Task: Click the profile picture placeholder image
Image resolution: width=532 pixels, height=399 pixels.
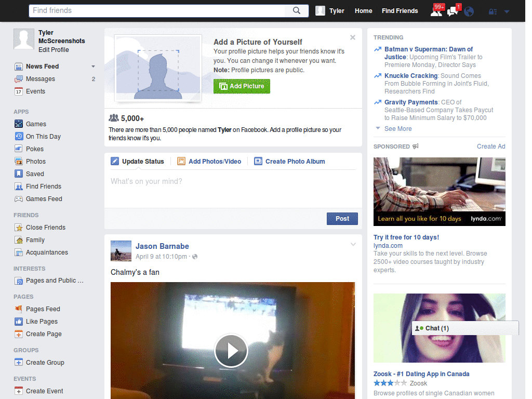Action: [x=158, y=68]
